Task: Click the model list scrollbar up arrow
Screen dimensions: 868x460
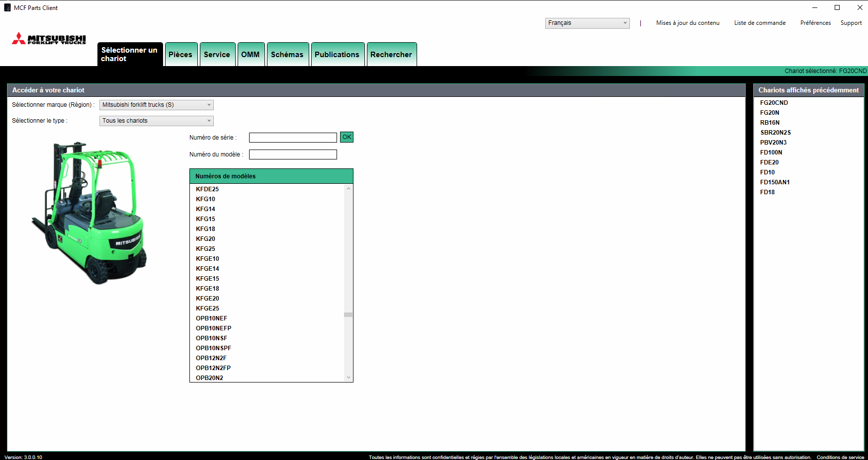Action: [348, 189]
